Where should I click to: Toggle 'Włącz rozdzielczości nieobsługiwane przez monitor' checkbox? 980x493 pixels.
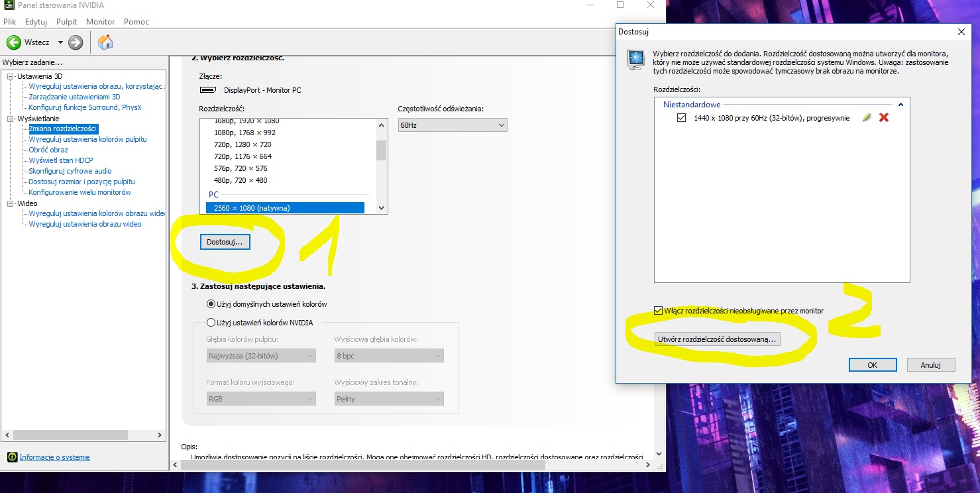(x=658, y=310)
